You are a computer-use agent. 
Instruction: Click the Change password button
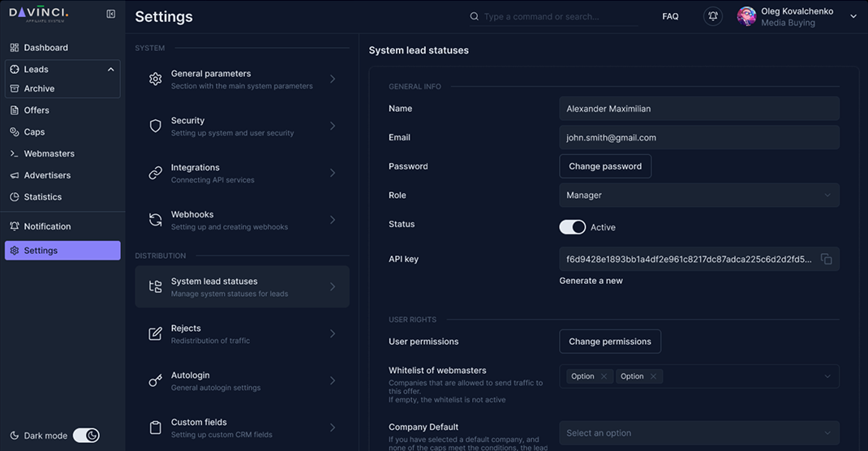coord(605,166)
